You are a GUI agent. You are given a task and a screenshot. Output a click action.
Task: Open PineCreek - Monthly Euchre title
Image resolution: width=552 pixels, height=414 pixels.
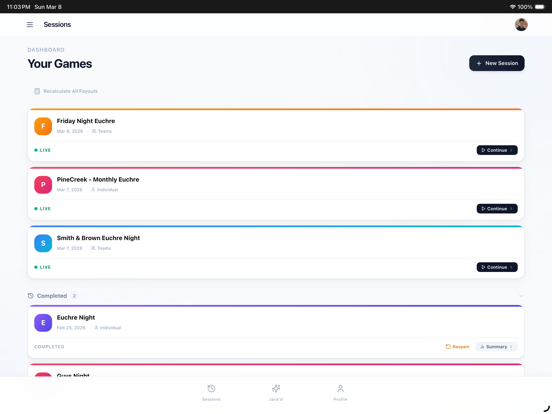pyautogui.click(x=98, y=180)
